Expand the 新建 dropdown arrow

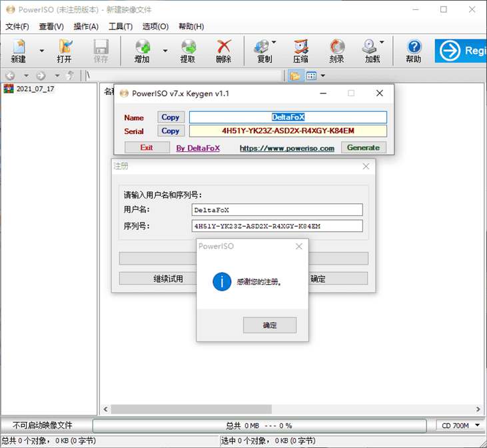coord(41,51)
